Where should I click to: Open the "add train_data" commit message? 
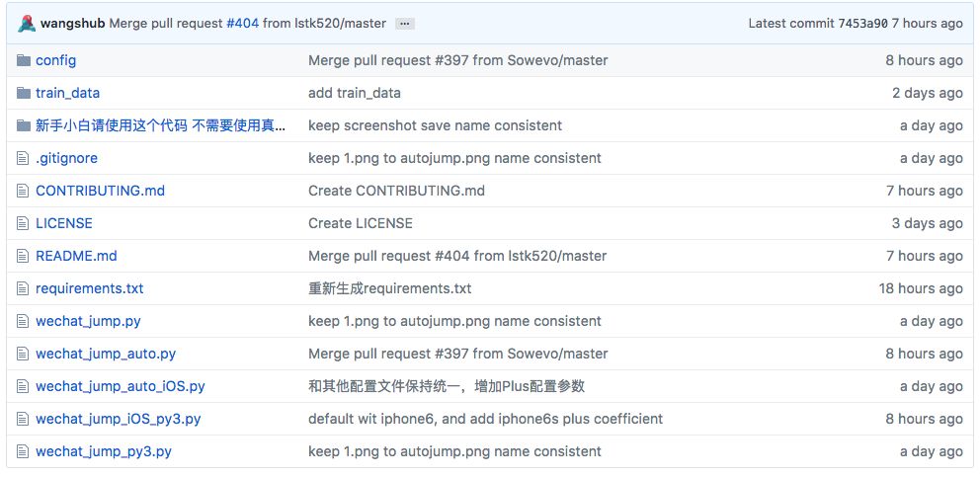(x=354, y=93)
